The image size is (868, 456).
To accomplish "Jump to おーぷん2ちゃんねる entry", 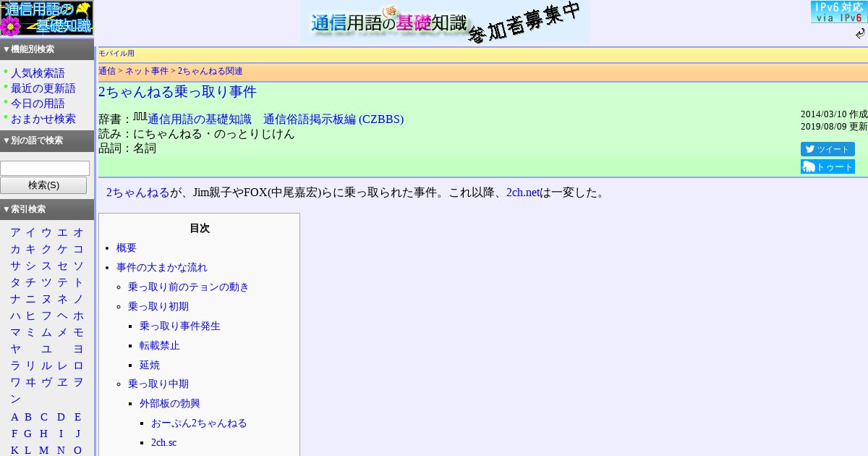I will point(199,423).
